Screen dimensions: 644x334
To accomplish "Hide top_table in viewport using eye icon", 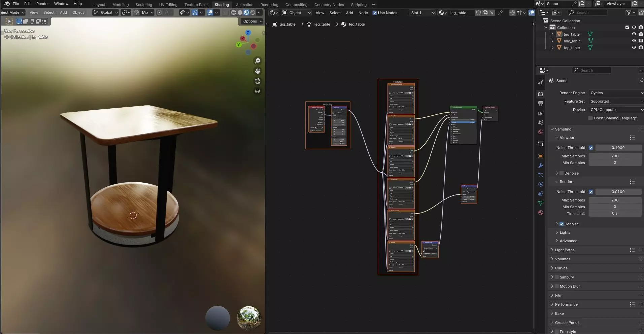I will 634,47.
